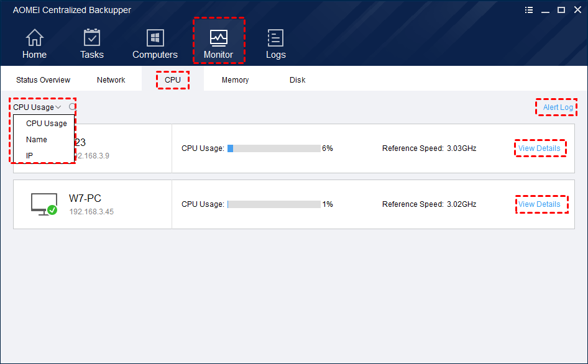The width and height of the screenshot is (588, 364).
Task: View Details for W7-PC
Action: click(540, 204)
